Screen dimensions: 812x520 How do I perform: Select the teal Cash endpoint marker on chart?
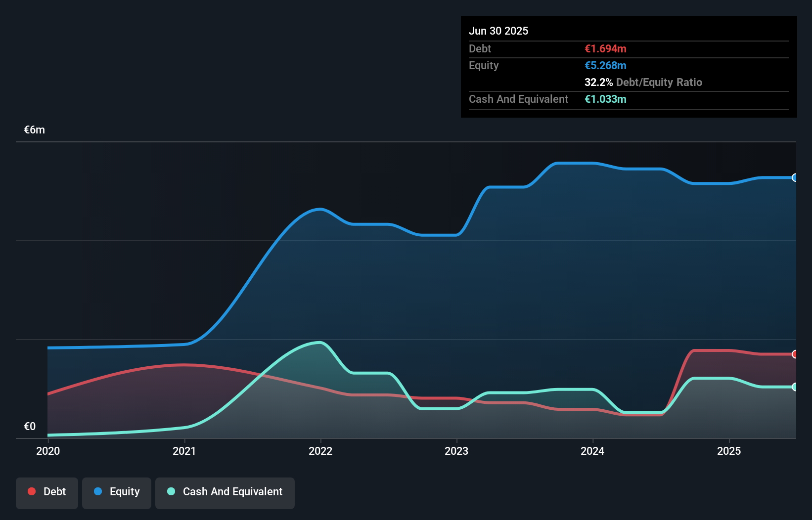pos(795,387)
